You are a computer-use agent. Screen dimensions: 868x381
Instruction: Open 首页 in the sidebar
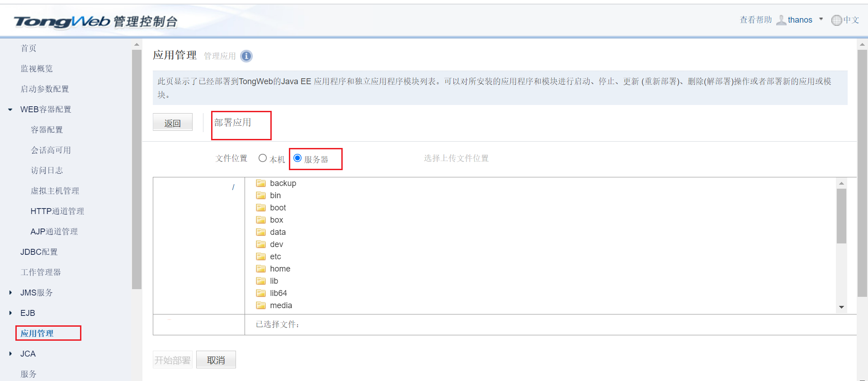(28, 48)
